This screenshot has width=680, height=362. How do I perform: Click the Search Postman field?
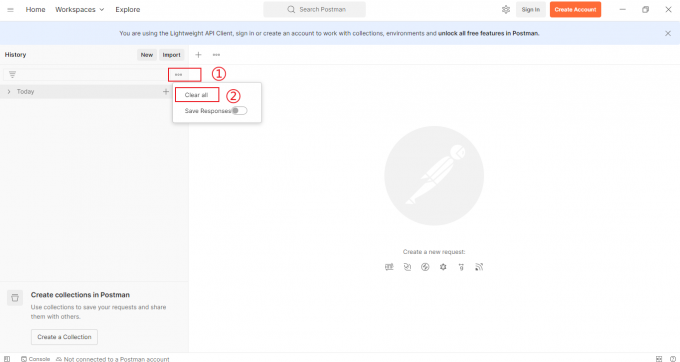pos(314,10)
